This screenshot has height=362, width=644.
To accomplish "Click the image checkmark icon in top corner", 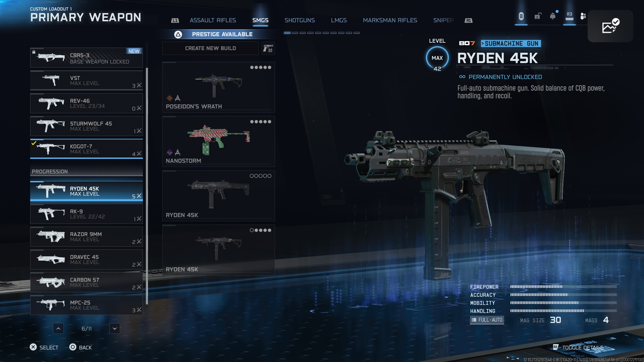I will (x=610, y=26).
